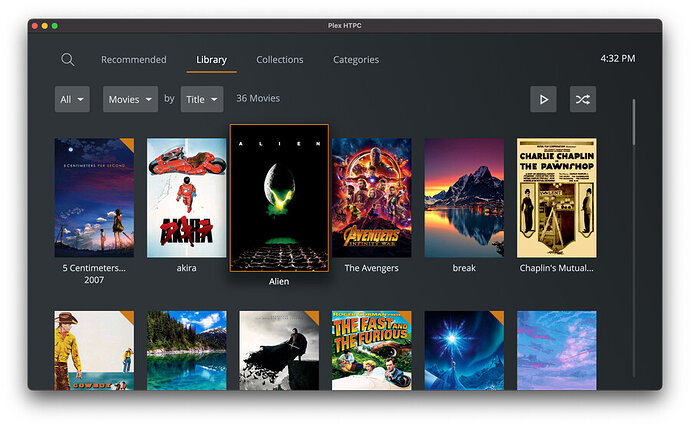
Task: Open 5 Centimeters Per Second poster
Action: click(94, 198)
